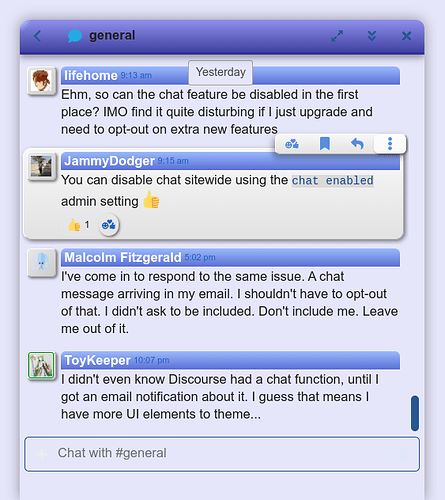Open Malcolm Fitzgerald's avatar

41,263
